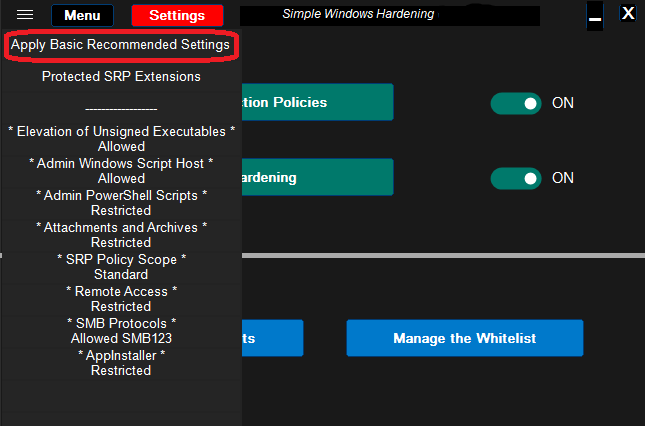
Task: Apply Basic Recommended Settings
Action: point(120,45)
